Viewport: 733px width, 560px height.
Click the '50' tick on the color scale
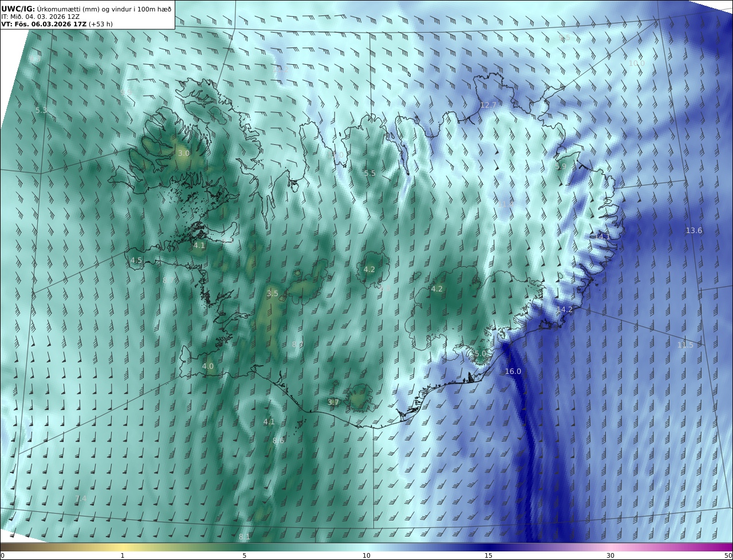coord(728,556)
